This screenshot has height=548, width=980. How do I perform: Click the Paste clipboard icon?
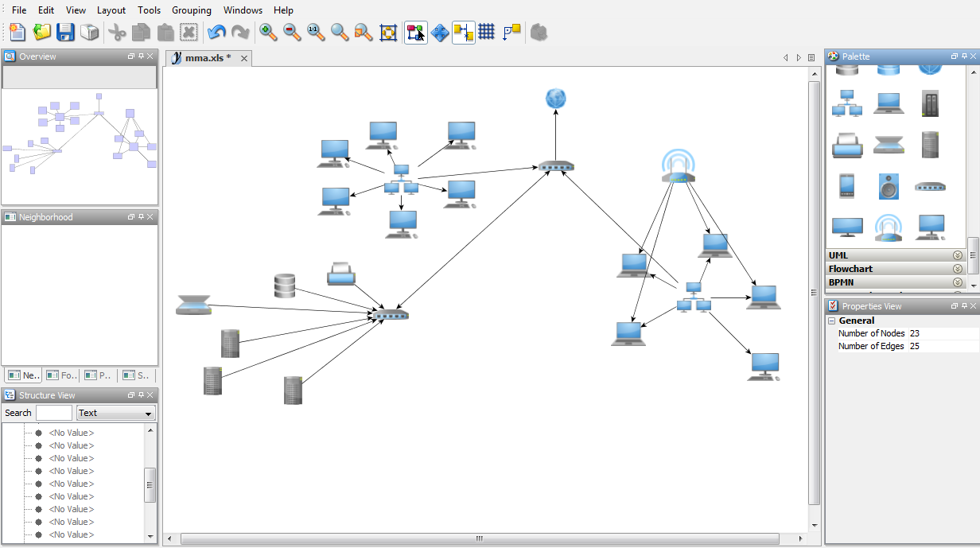click(x=165, y=32)
